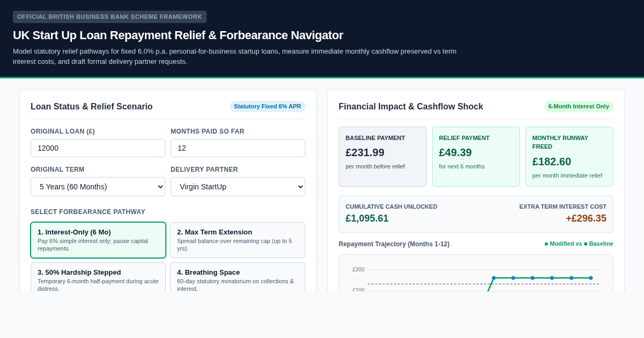This screenshot has height=338, width=644.
Task: Click the Original Loan (£) input field
Action: tap(98, 148)
